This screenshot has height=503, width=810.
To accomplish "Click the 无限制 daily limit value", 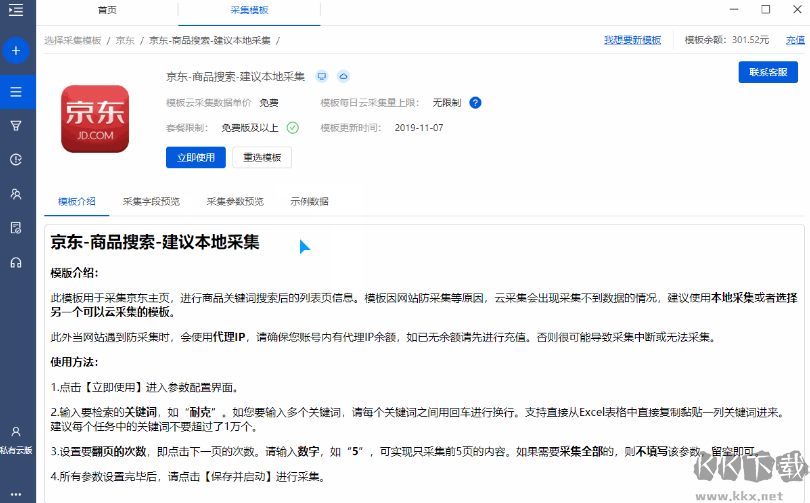I will (x=446, y=103).
